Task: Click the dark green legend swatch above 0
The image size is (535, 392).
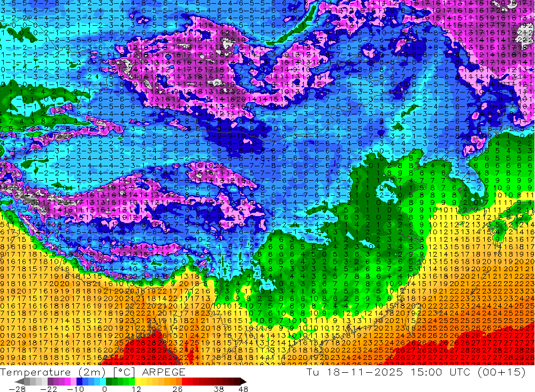Action: tap(109, 381)
